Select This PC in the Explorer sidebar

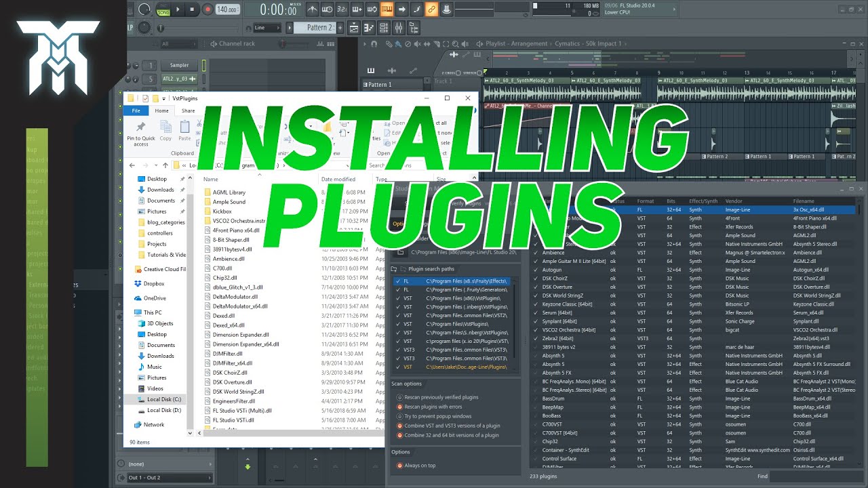(153, 313)
